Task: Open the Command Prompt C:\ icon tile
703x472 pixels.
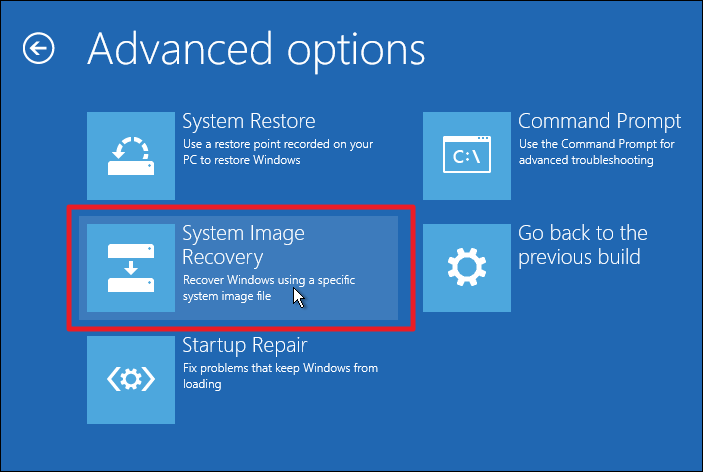Action: [x=467, y=156]
